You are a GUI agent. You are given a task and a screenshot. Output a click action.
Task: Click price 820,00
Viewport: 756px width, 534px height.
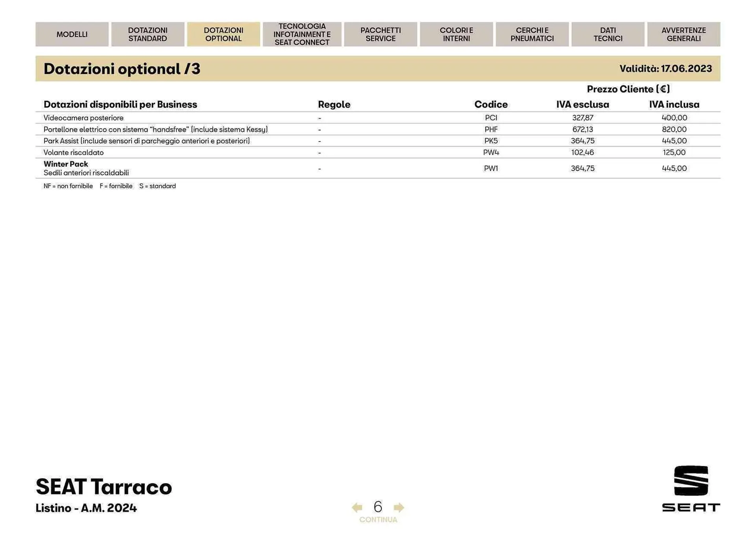click(674, 129)
